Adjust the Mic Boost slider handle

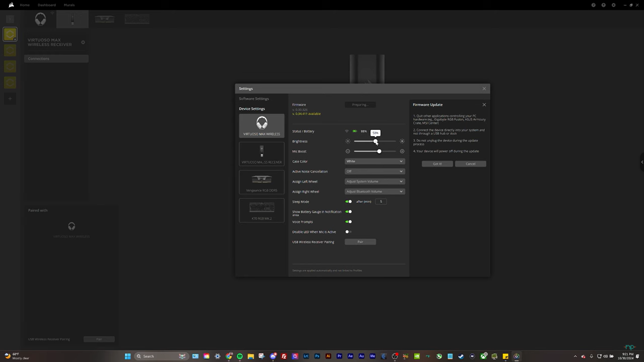tap(379, 151)
